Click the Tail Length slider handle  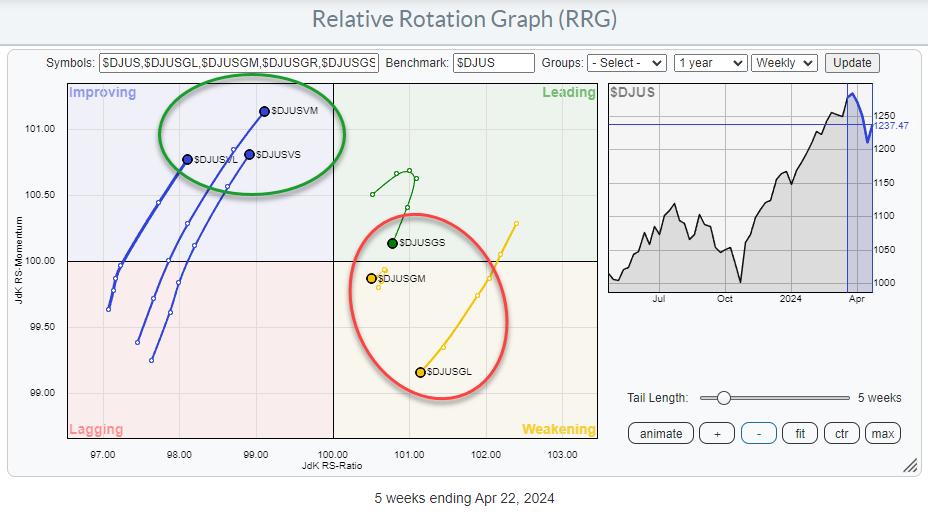point(723,397)
